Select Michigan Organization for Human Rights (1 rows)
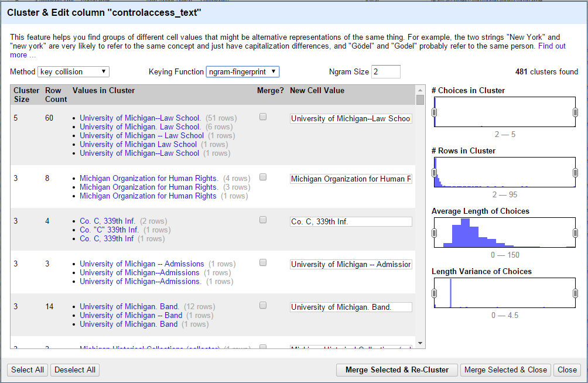 148,196
